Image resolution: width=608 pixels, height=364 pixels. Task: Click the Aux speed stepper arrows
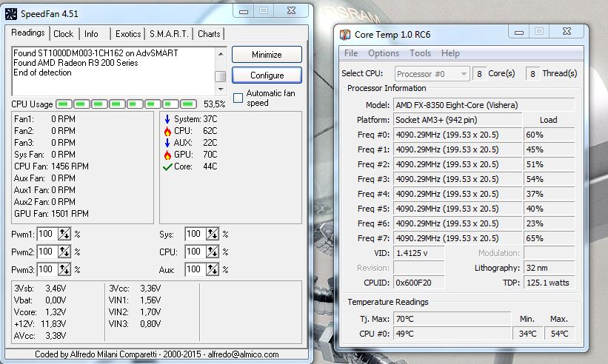pyautogui.click(x=212, y=269)
